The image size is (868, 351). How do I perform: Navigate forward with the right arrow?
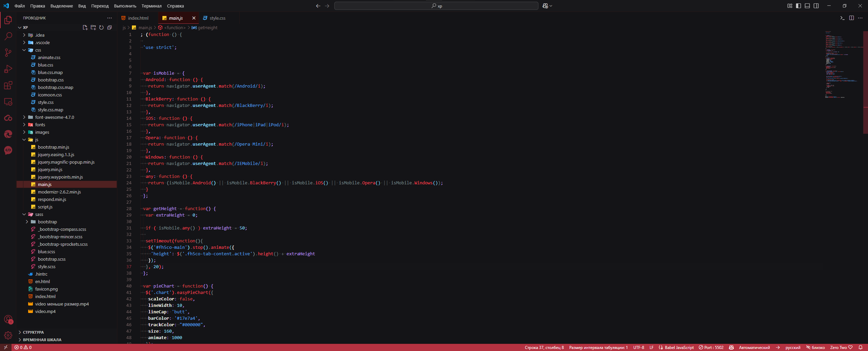pos(327,6)
